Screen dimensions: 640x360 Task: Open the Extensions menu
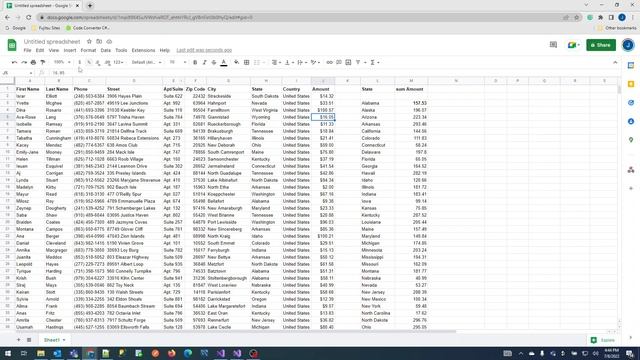(x=143, y=50)
